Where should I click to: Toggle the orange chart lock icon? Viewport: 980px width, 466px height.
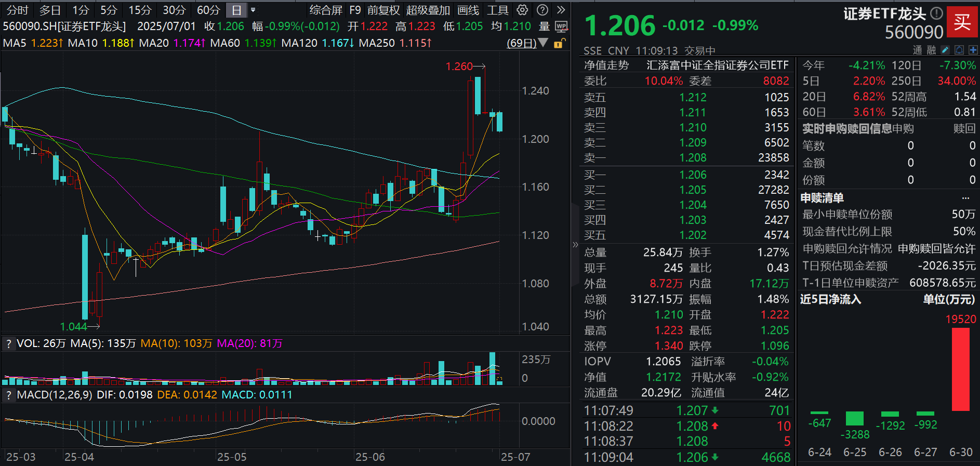[x=559, y=43]
